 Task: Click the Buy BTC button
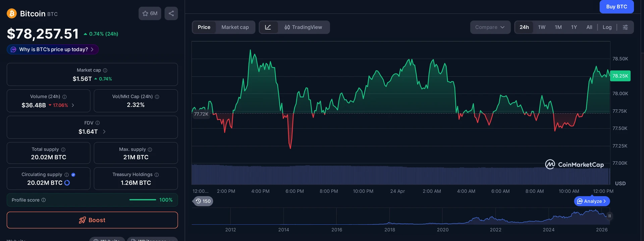(616, 7)
